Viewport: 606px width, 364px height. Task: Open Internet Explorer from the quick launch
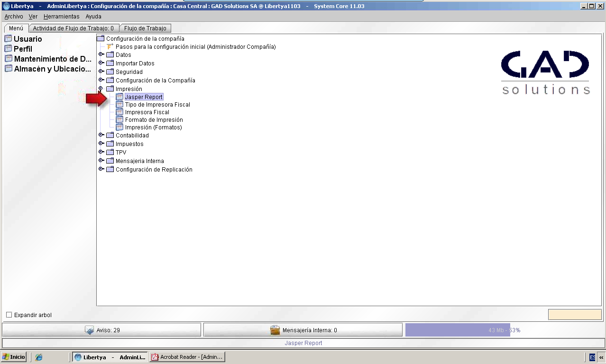coord(39,357)
